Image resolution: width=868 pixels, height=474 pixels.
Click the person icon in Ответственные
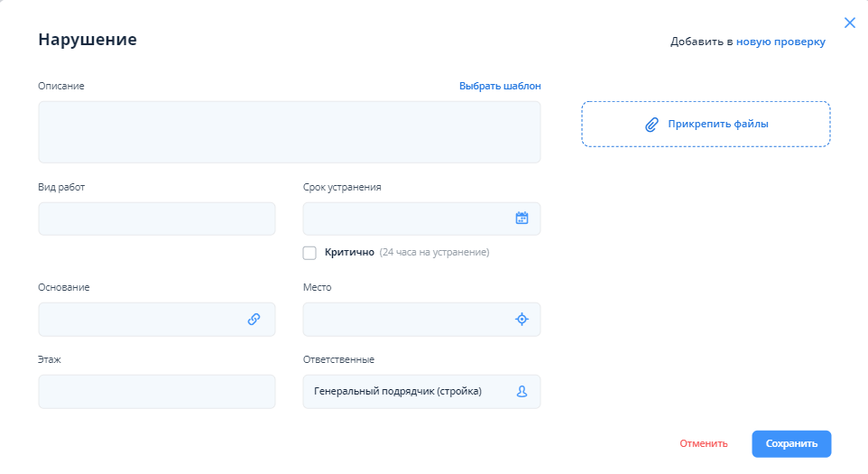coord(522,392)
